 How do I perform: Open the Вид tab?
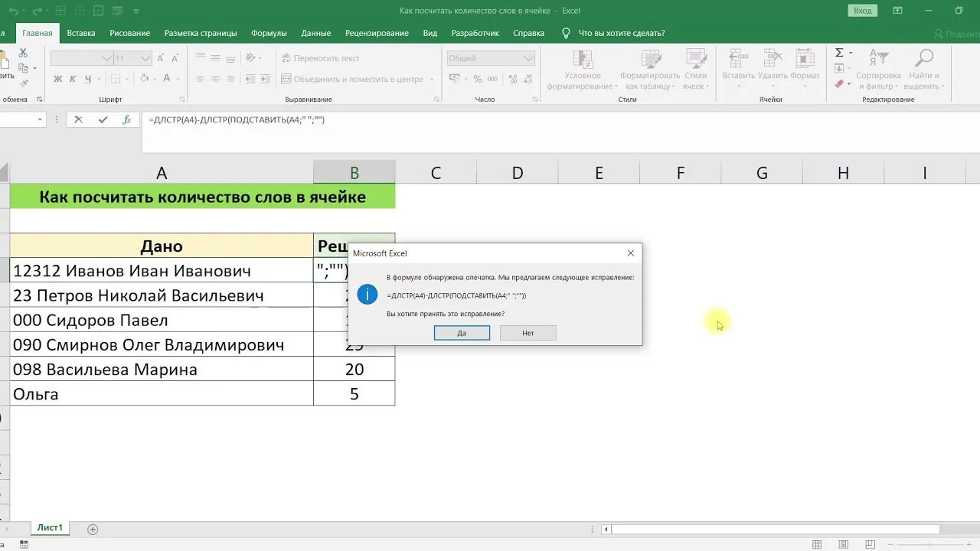[430, 33]
